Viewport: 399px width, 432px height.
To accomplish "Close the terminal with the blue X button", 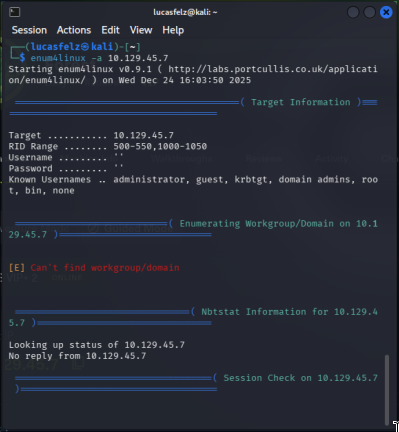I will (386, 12).
